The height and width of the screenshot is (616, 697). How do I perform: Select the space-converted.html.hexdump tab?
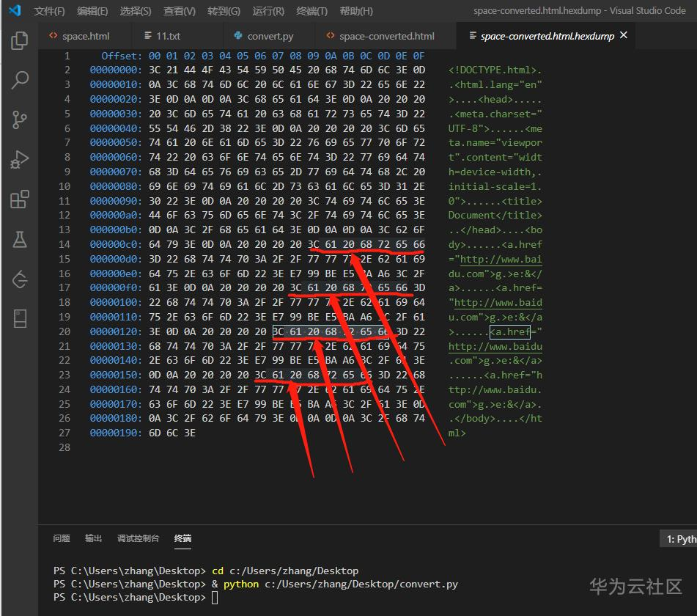coord(547,36)
